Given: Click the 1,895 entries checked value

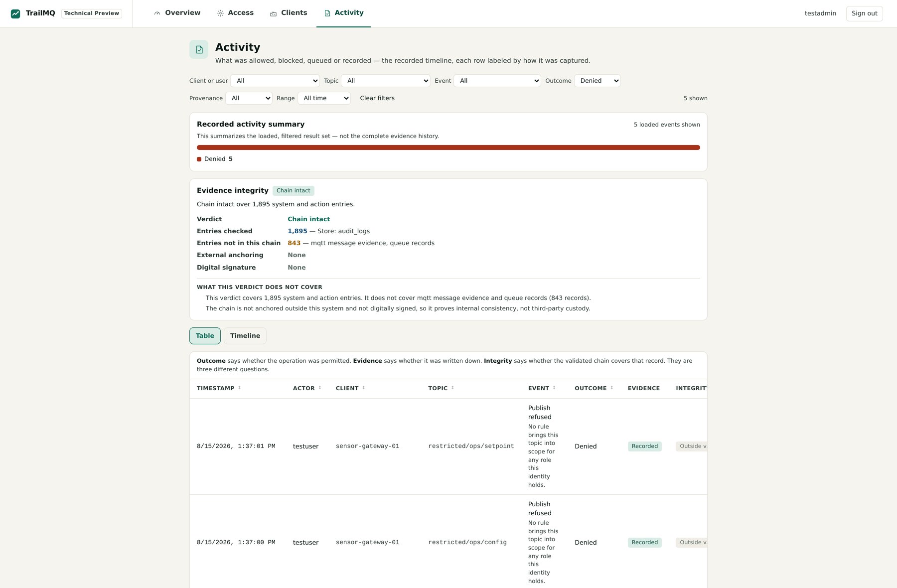Looking at the screenshot, I should 297,231.
